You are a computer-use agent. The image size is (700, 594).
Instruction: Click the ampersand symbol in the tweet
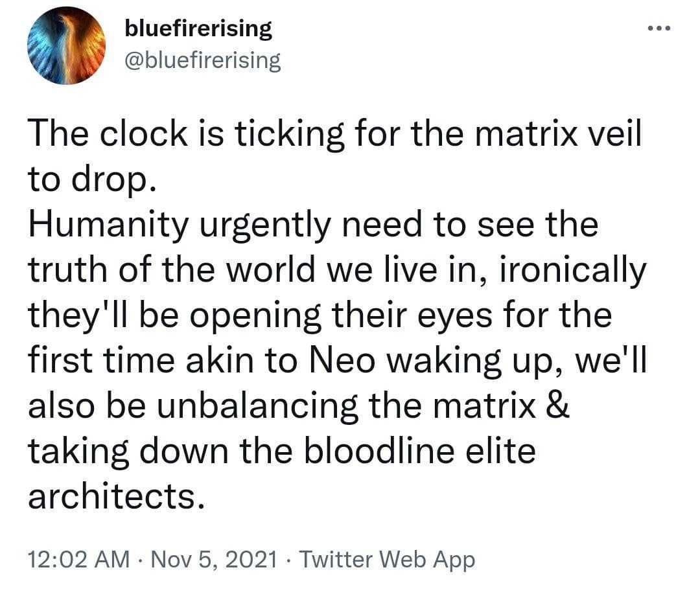[559, 407]
